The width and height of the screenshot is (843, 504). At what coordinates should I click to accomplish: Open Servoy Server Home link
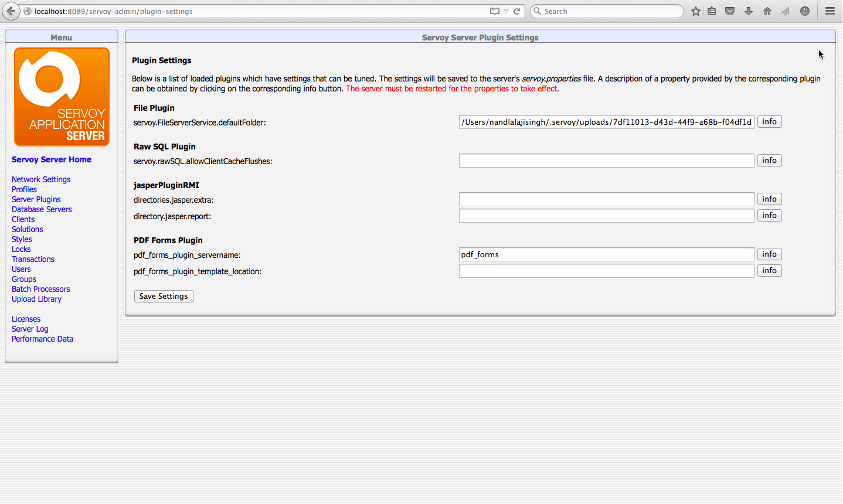pyautogui.click(x=52, y=159)
